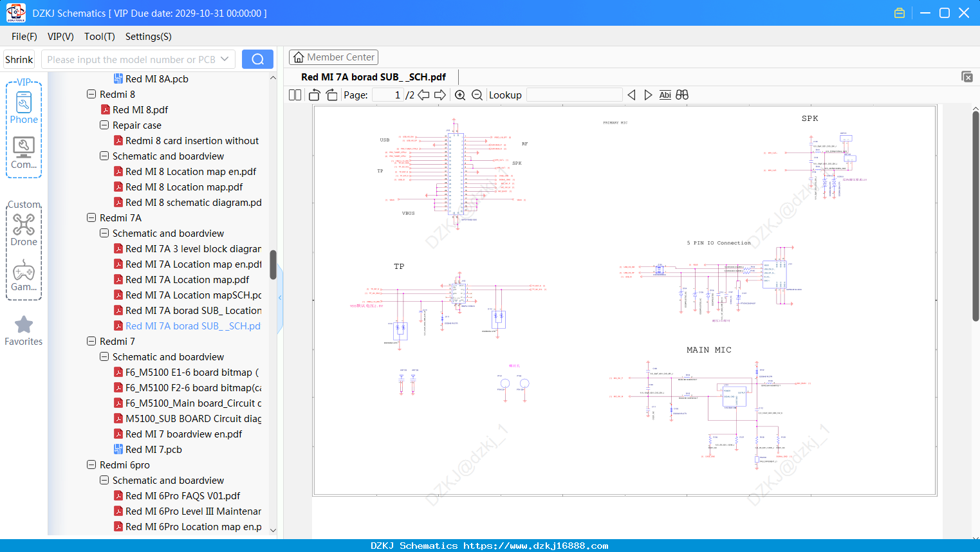The image size is (980, 552).
Task: Collapse the Redmi 7A tree node
Action: point(91,217)
